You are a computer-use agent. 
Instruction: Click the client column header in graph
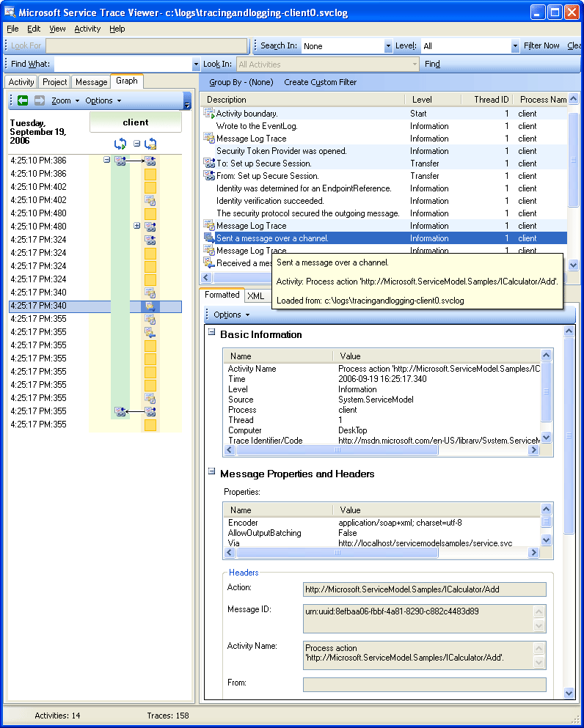[136, 122]
